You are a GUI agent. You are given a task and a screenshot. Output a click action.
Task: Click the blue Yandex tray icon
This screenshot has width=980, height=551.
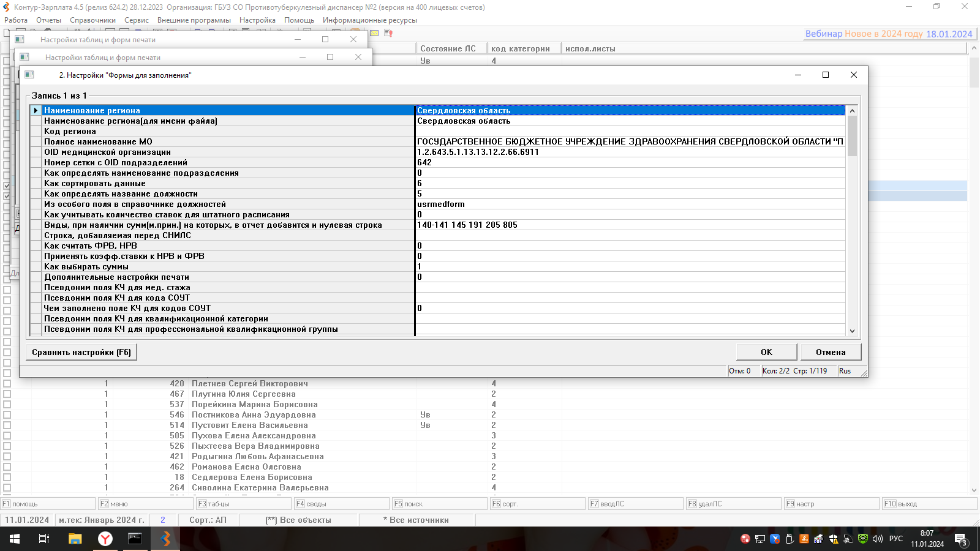(x=775, y=539)
